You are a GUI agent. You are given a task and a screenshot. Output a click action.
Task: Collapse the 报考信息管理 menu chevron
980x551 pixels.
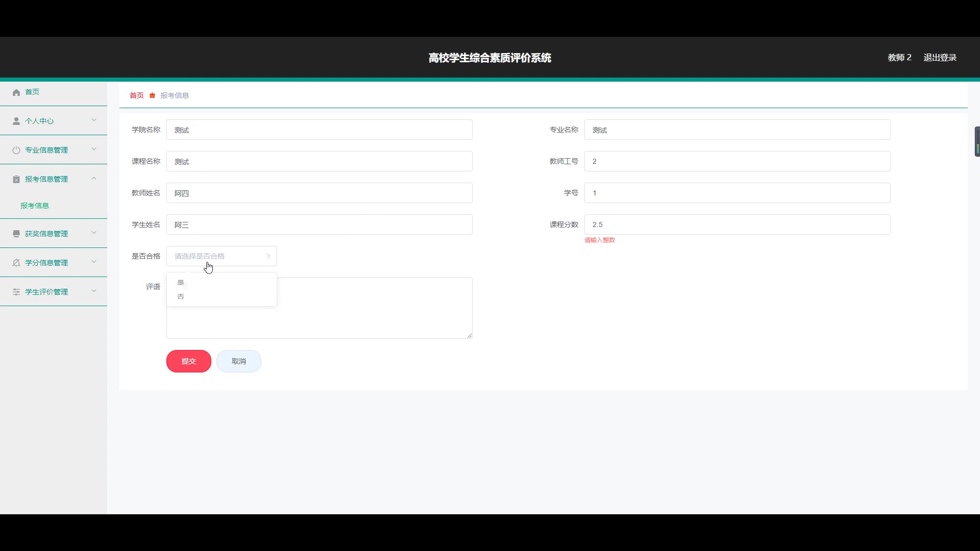tap(94, 179)
